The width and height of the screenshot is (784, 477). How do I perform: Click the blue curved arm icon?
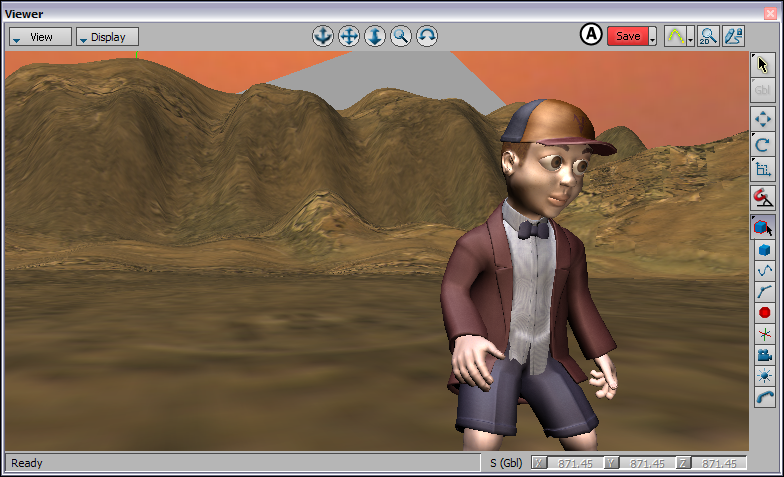(x=764, y=397)
